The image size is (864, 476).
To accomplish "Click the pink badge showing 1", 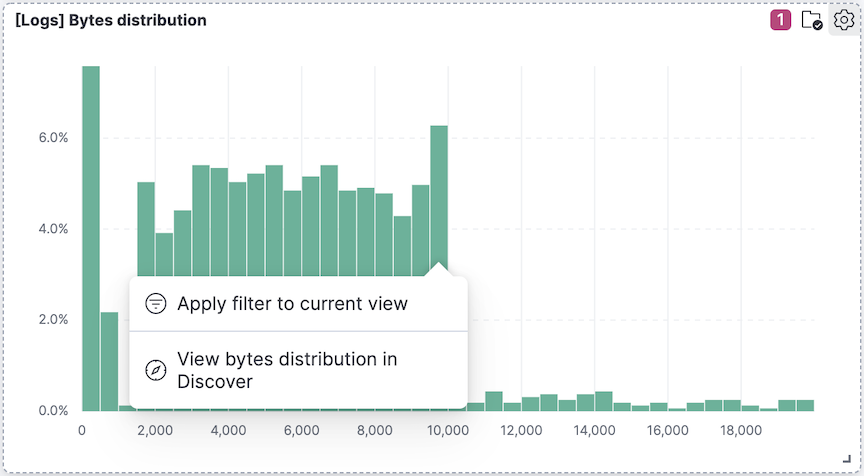I will (x=781, y=20).
